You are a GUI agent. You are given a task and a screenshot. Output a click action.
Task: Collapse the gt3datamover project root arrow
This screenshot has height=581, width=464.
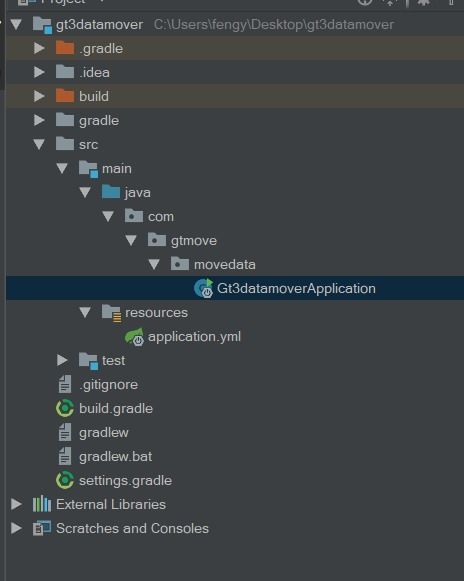[16, 24]
